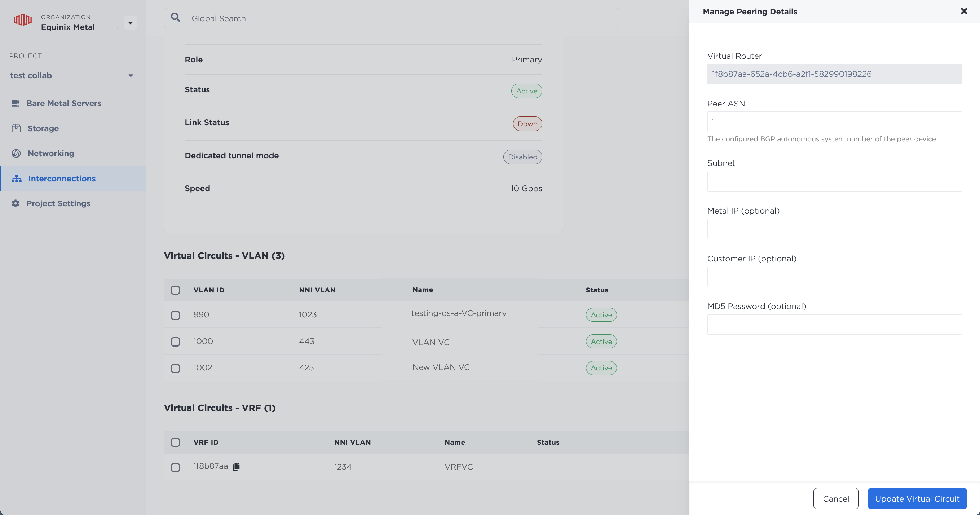This screenshot has height=515, width=980.
Task: Tick the checkbox for VRF 1f8b87aa
Action: pos(175,467)
